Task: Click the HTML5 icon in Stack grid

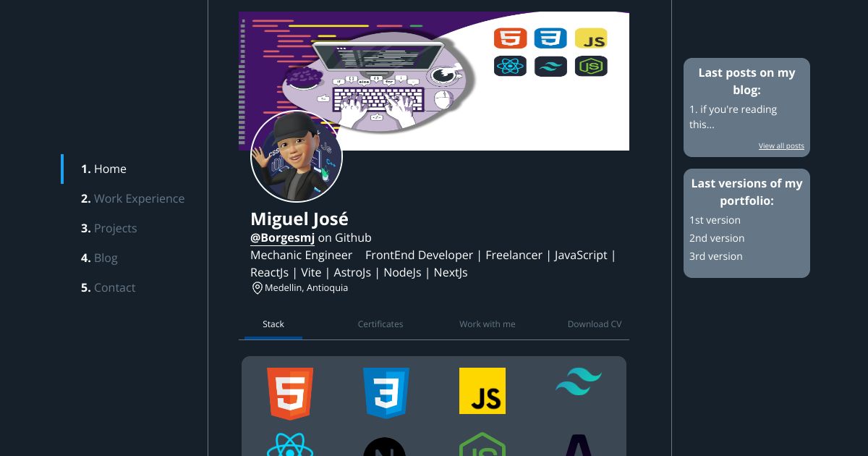Action: [290, 394]
